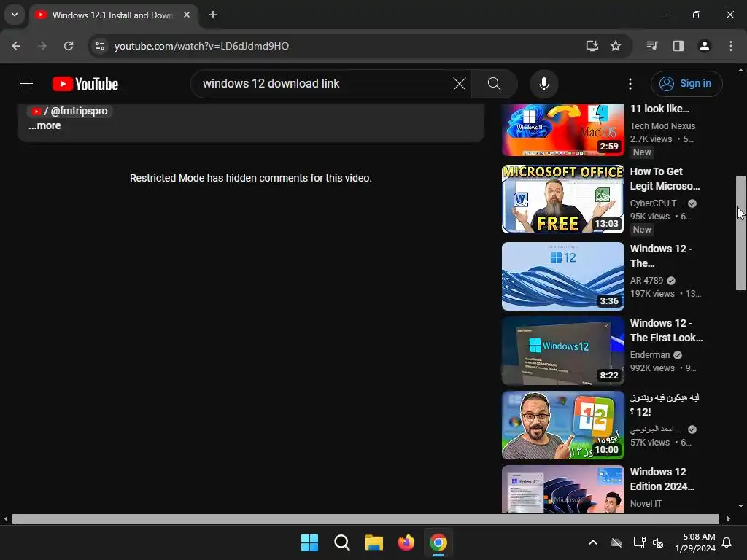Viewport: 747px width, 560px height.
Task: Reload the current page
Action: click(x=69, y=46)
